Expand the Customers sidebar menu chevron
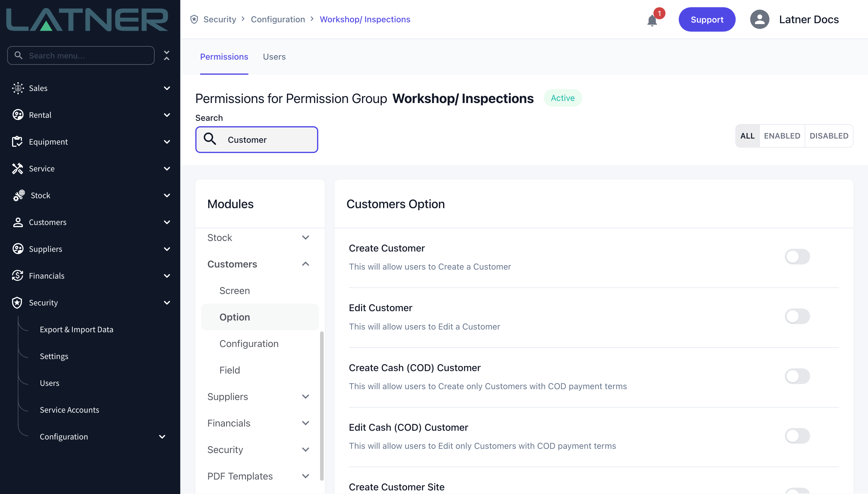 pyautogui.click(x=167, y=222)
